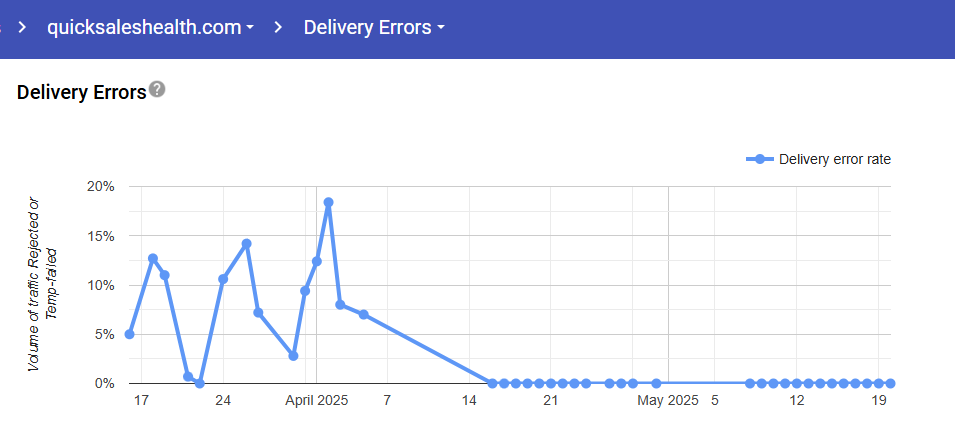This screenshot has width=955, height=443.
Task: Select the first data point at 5%
Action: coord(129,334)
